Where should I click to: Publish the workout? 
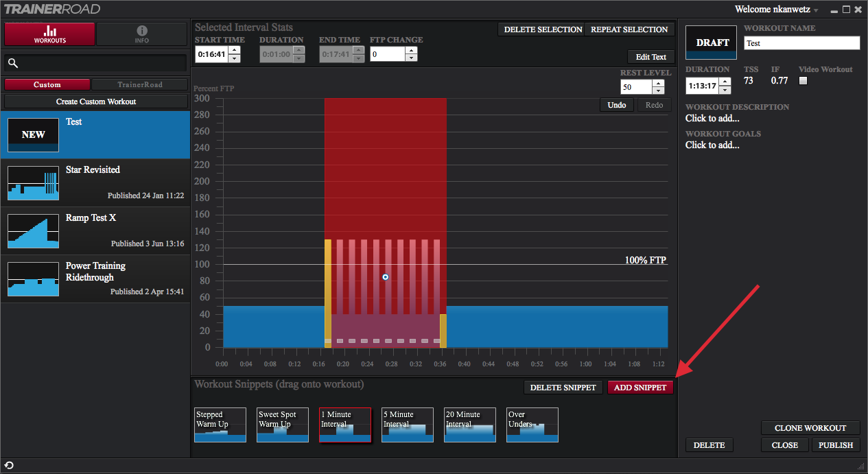(x=836, y=445)
